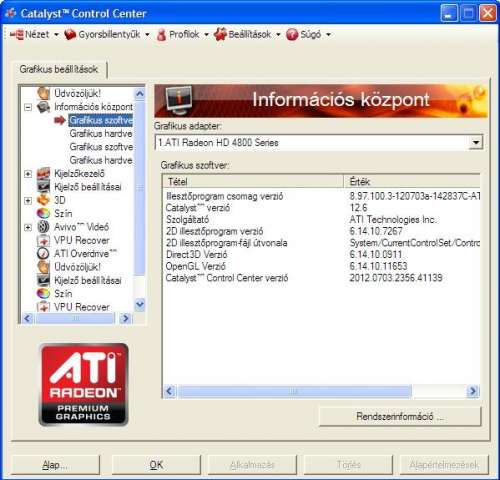Click the ATI Technologies Inc. value
The width and height of the screenshot is (500, 480).
pos(393,220)
